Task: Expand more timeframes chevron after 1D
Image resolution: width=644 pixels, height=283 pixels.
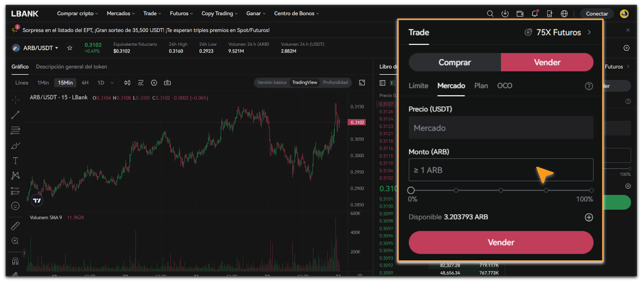Action: [x=112, y=83]
